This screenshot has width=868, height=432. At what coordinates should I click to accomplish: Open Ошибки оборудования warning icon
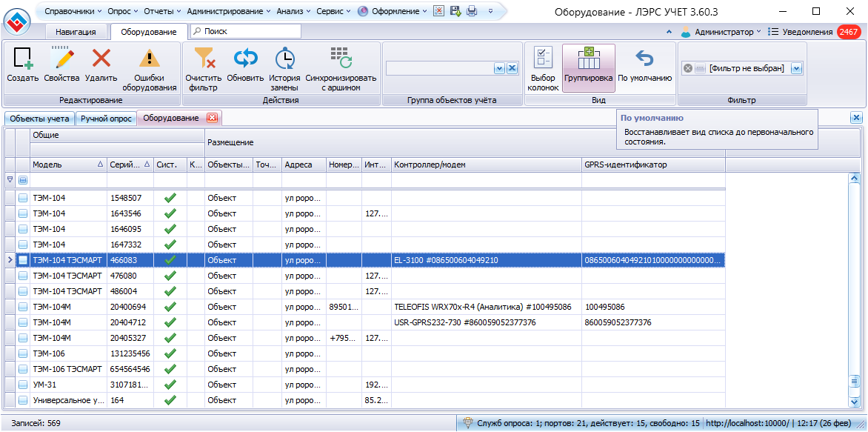(149, 58)
